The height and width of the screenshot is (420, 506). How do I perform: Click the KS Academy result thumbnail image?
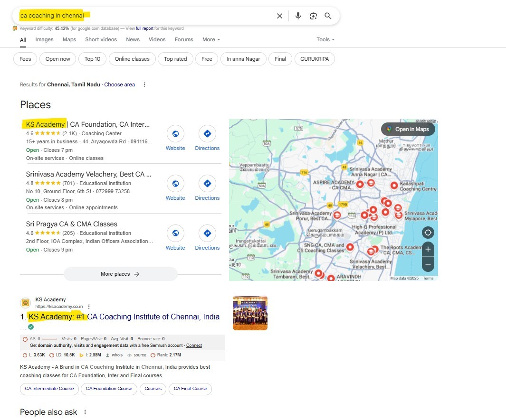250,313
